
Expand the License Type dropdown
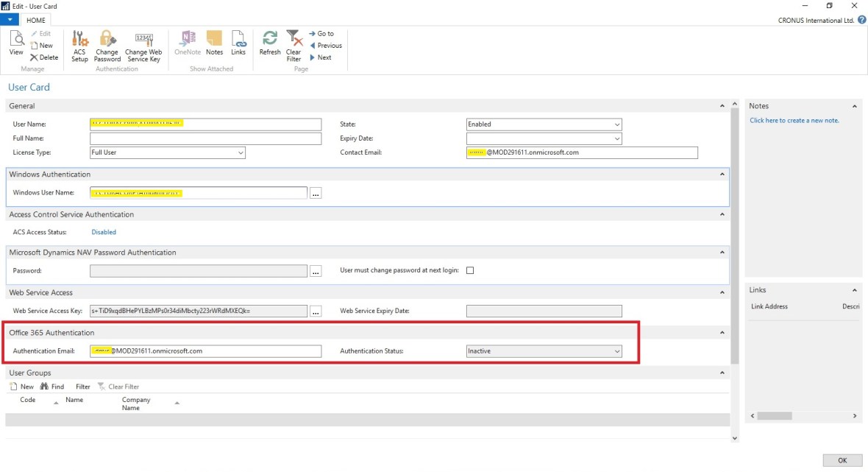tap(240, 152)
